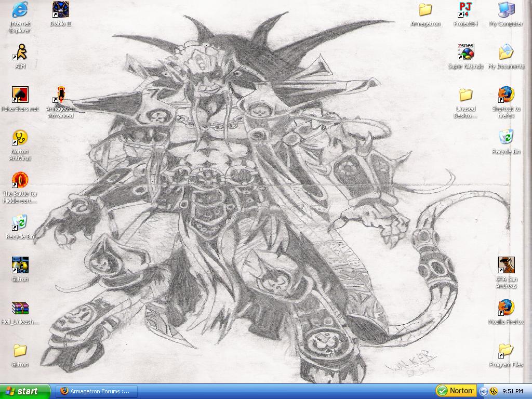This screenshot has width=532, height=399.
Task: Select the My Documents folder icon
Action: coord(506,53)
